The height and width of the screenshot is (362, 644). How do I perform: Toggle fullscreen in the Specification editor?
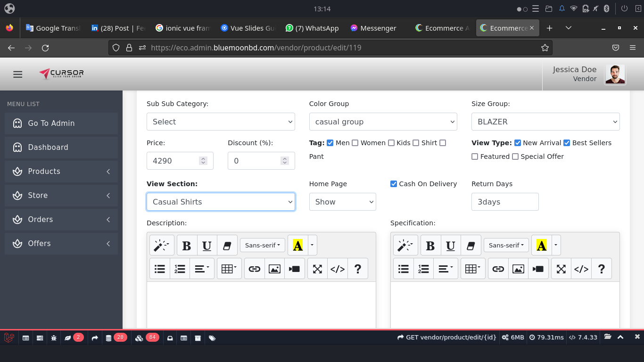pyautogui.click(x=561, y=269)
